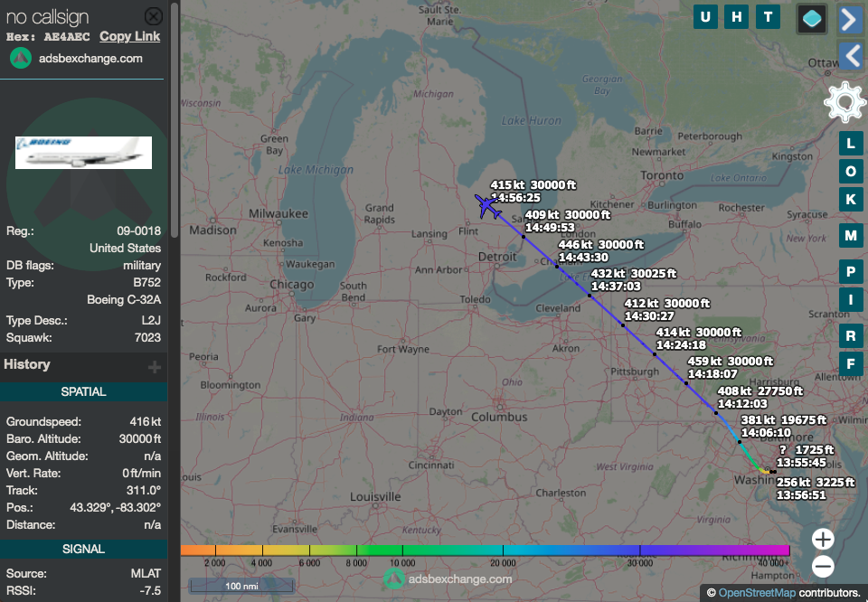Image resolution: width=868 pixels, height=602 pixels.
Task: Open the adsbexchange.com link in sidebar
Action: tap(90, 58)
